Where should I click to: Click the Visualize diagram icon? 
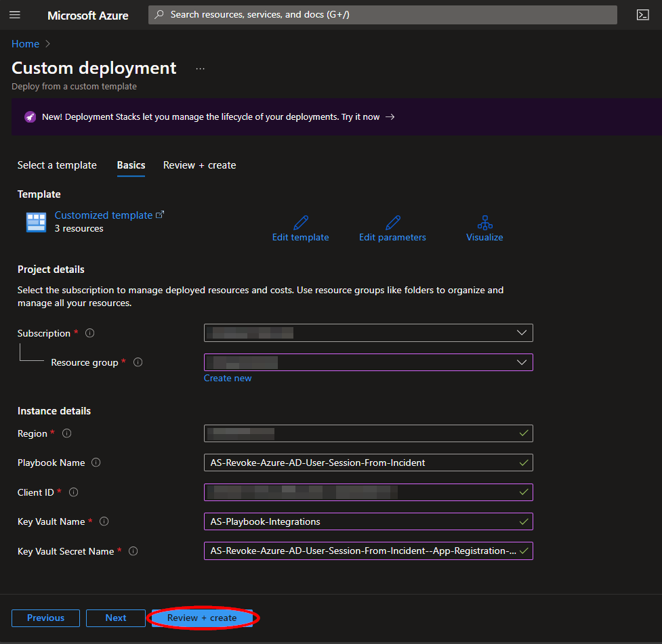point(484,222)
